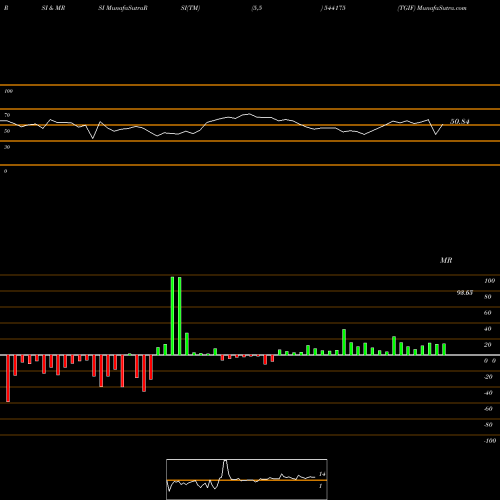Click the longest red bar at chart start

point(8,378)
